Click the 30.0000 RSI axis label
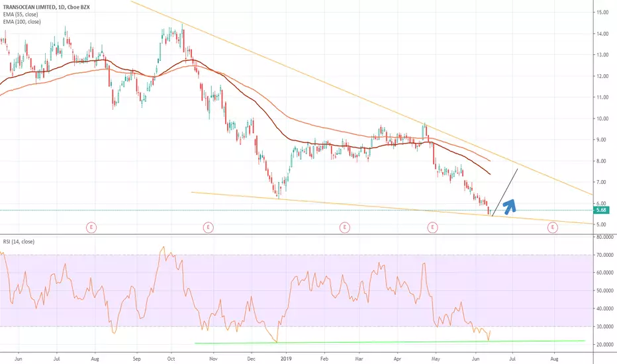The image size is (617, 364). (605, 327)
